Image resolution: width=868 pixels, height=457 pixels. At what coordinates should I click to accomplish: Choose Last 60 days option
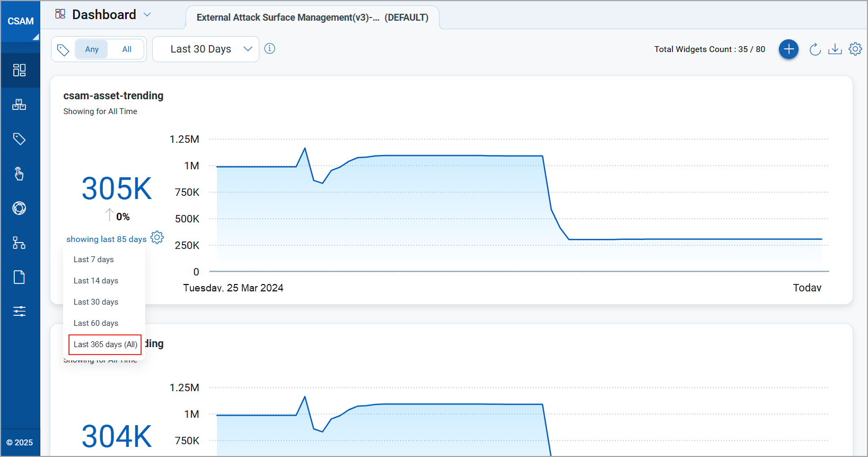pyautogui.click(x=96, y=323)
